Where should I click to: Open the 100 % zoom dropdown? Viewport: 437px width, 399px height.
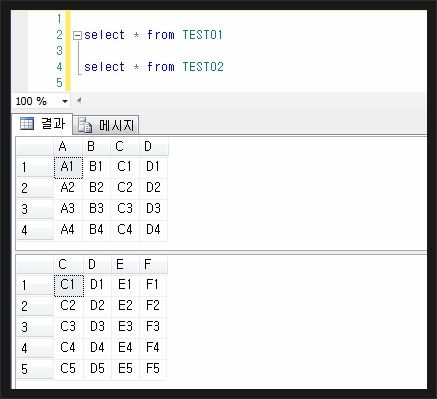(65, 101)
